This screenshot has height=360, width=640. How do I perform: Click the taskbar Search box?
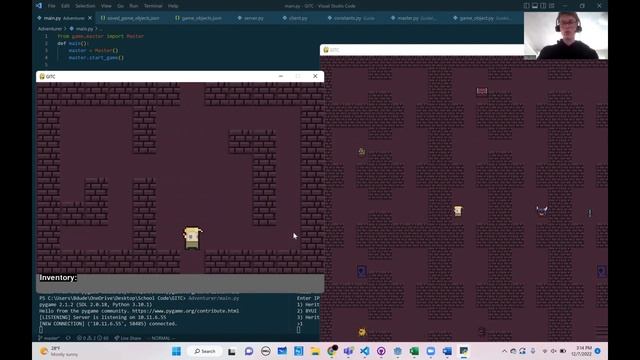[x=205, y=351]
